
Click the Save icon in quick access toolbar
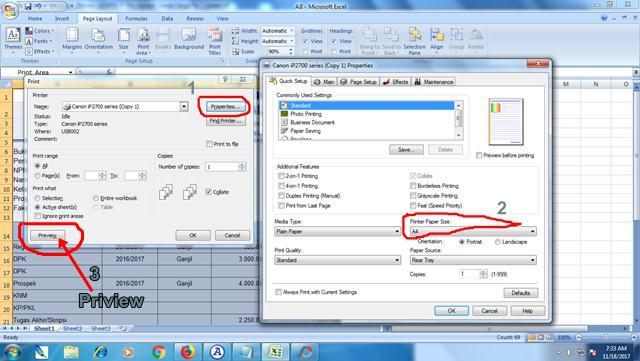coord(28,6)
